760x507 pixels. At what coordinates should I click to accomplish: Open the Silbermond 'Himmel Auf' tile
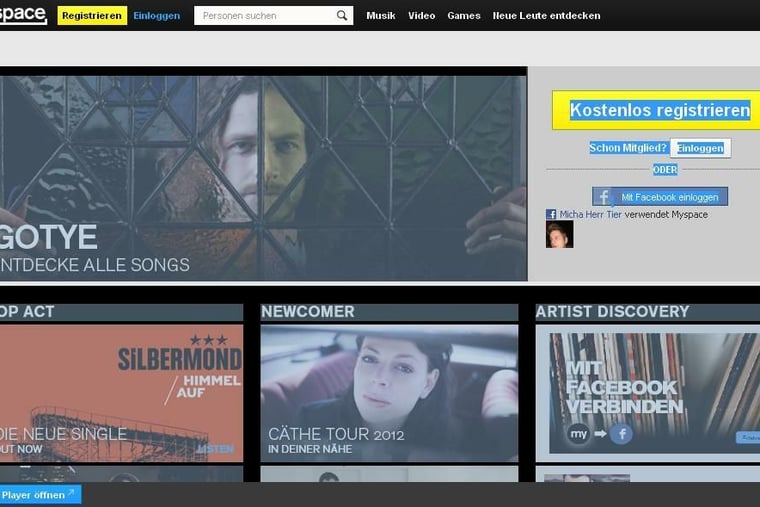(121, 392)
